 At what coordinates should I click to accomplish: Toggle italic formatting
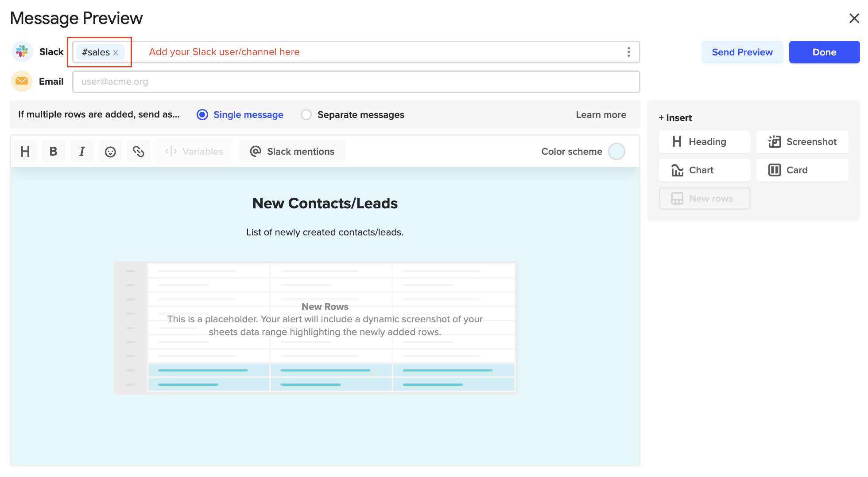coord(82,152)
